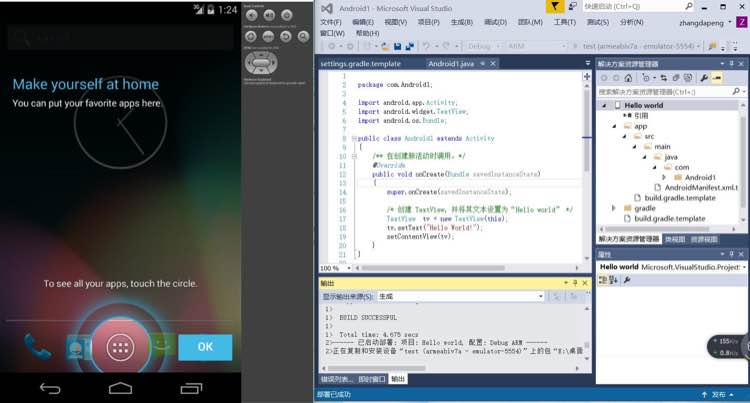Click Home icon in Solution Explorer toolbar
The width and height of the screenshot is (750, 403).
628,78
